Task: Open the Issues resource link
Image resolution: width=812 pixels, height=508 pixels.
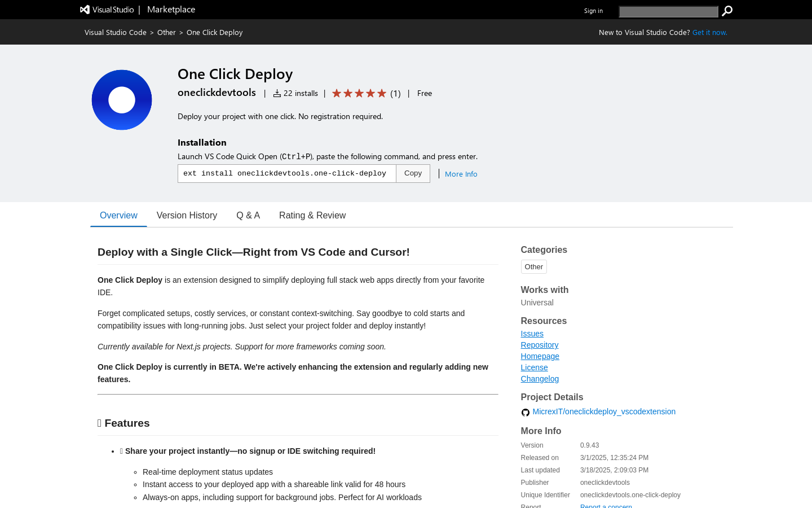Action: [x=532, y=334]
